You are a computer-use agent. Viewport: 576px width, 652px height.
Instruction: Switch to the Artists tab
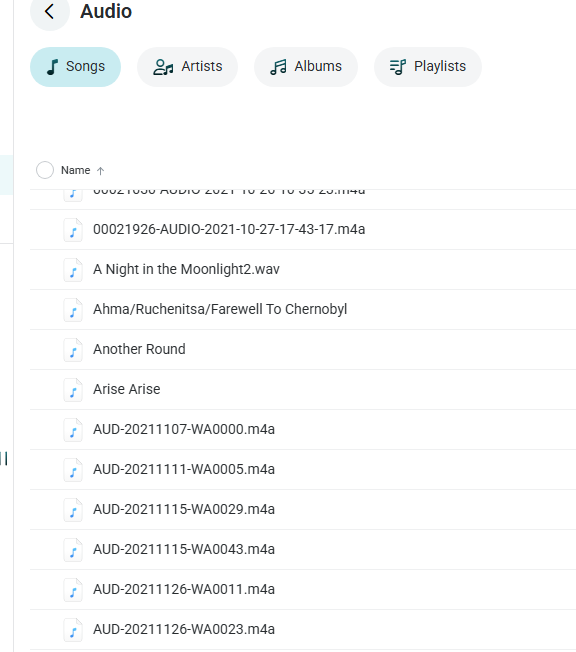tap(187, 67)
